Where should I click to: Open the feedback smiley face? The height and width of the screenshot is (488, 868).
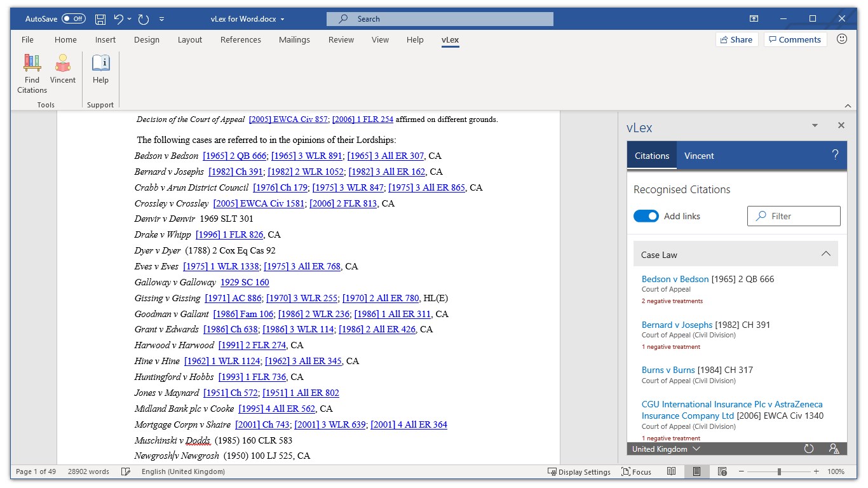pyautogui.click(x=842, y=39)
